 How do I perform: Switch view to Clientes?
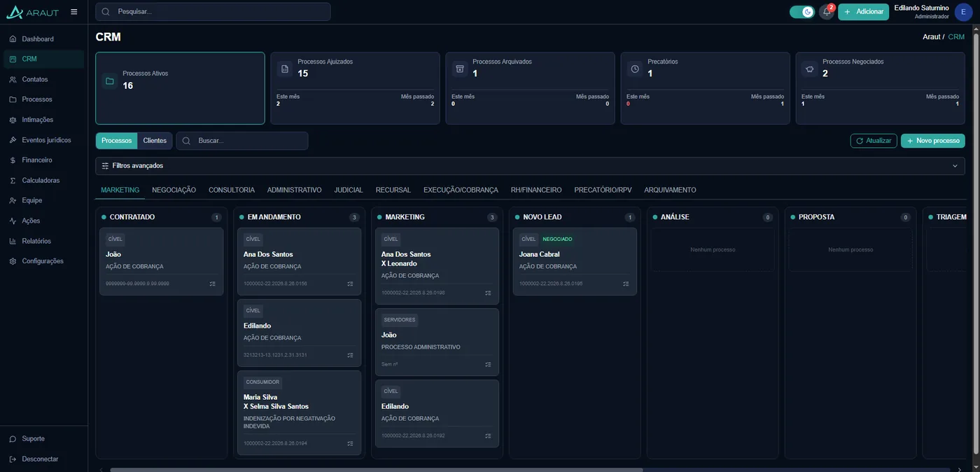[155, 141]
